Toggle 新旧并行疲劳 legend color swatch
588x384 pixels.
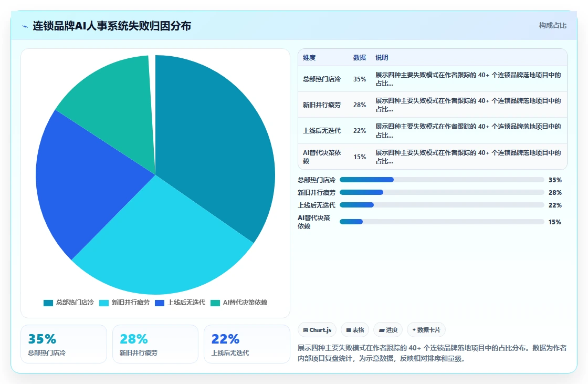tap(104, 303)
